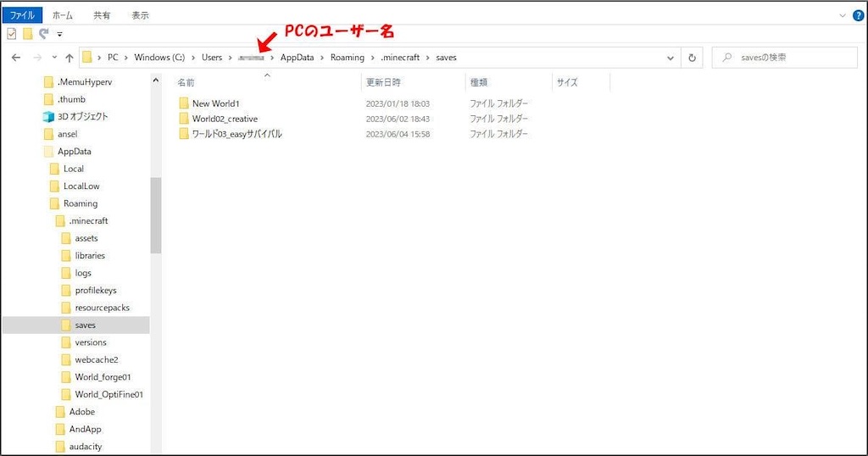Open the ファイル menu tab
868x456 pixels.
[x=22, y=15]
